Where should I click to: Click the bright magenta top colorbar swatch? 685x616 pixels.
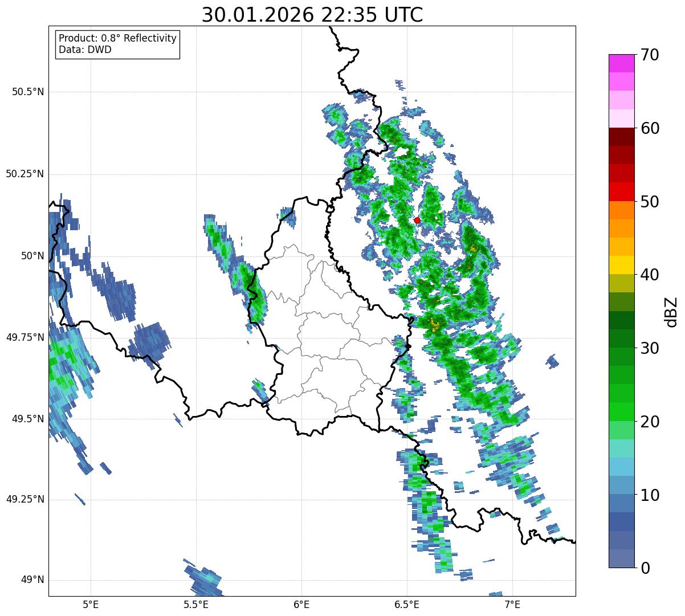621,63
